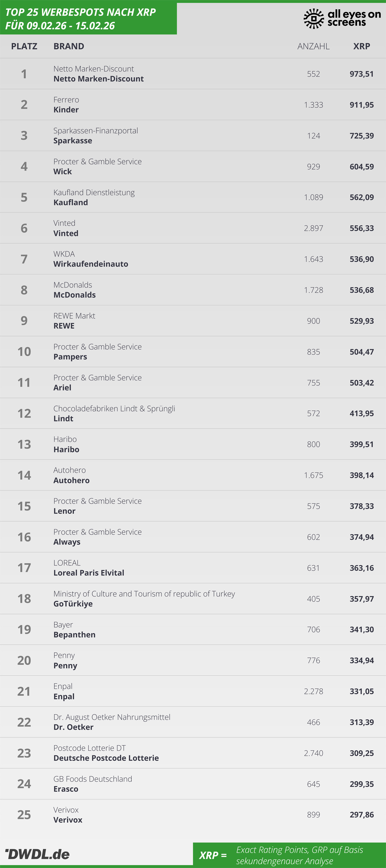Click the PLATZ column header
This screenshot has height=868, width=386.
pos(24,46)
